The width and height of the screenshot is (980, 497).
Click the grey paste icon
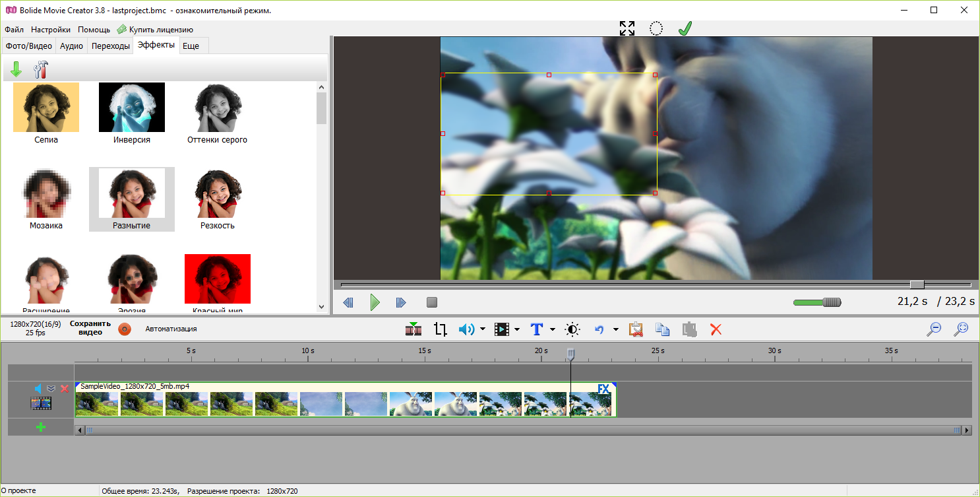[690, 329]
